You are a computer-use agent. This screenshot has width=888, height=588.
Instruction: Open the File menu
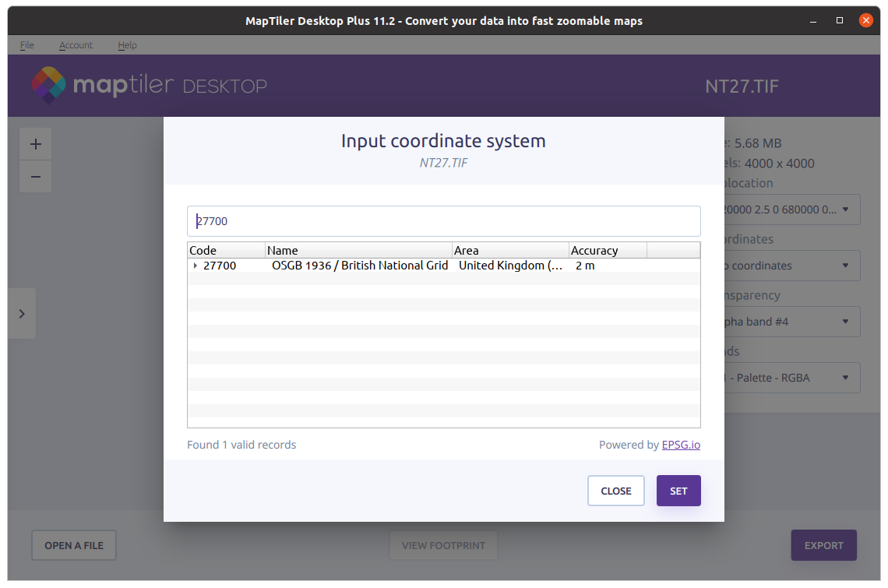coord(26,45)
